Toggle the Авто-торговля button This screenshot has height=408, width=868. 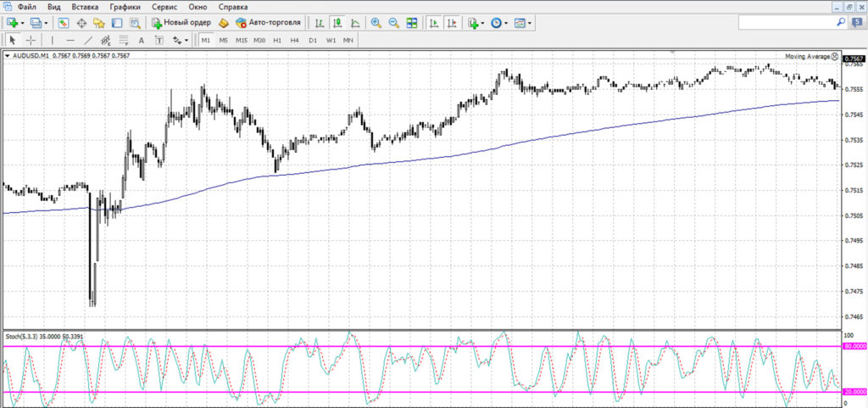[x=266, y=23]
